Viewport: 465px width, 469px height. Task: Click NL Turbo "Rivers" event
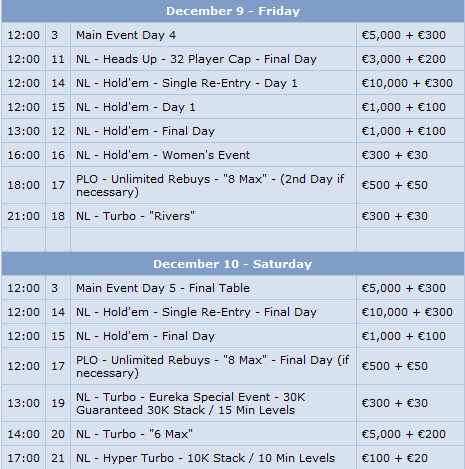click(x=135, y=216)
